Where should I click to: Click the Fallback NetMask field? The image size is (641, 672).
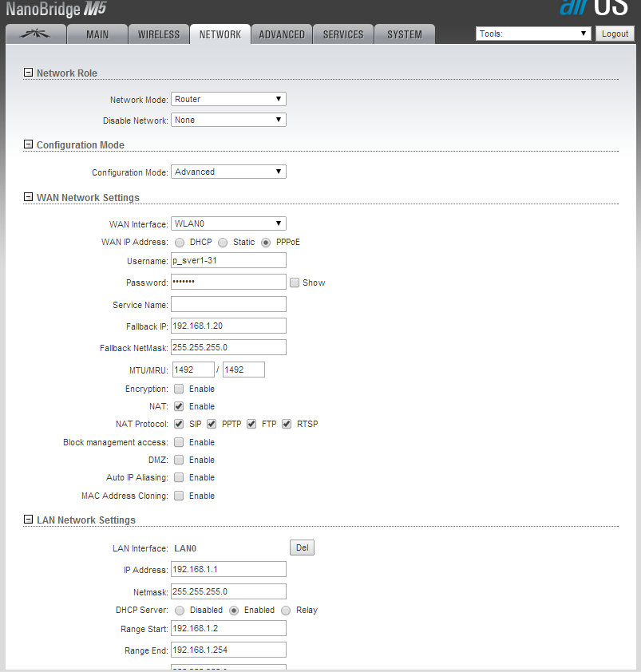point(228,347)
